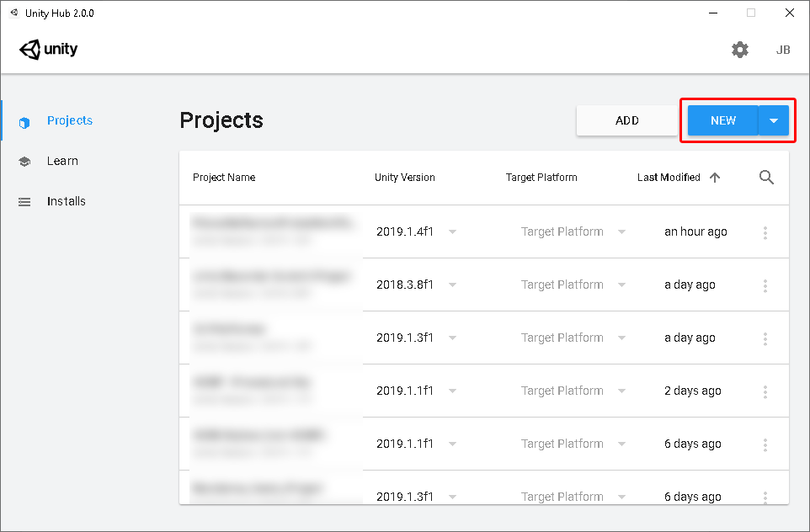This screenshot has width=810, height=532.
Task: Open the project search magnifier icon
Action: click(x=765, y=178)
